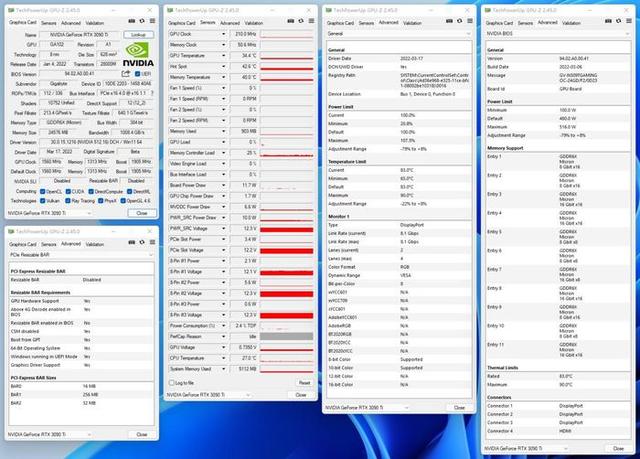Click camera icon in Sensors window
640x459 pixels.
pos(291,21)
